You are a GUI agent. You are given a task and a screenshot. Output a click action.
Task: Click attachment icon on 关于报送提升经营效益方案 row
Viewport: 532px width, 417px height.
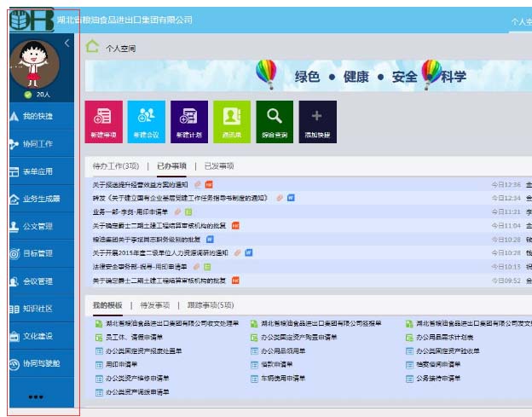[198, 184]
